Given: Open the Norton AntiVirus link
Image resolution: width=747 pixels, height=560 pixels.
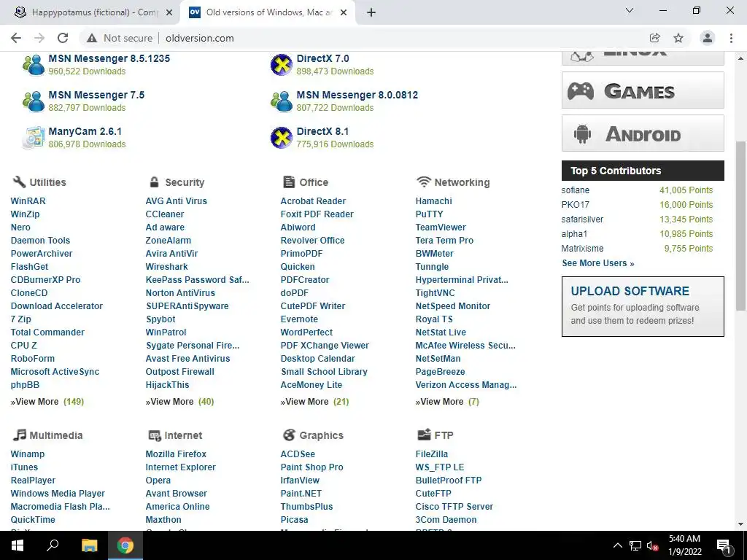Looking at the screenshot, I should point(180,293).
